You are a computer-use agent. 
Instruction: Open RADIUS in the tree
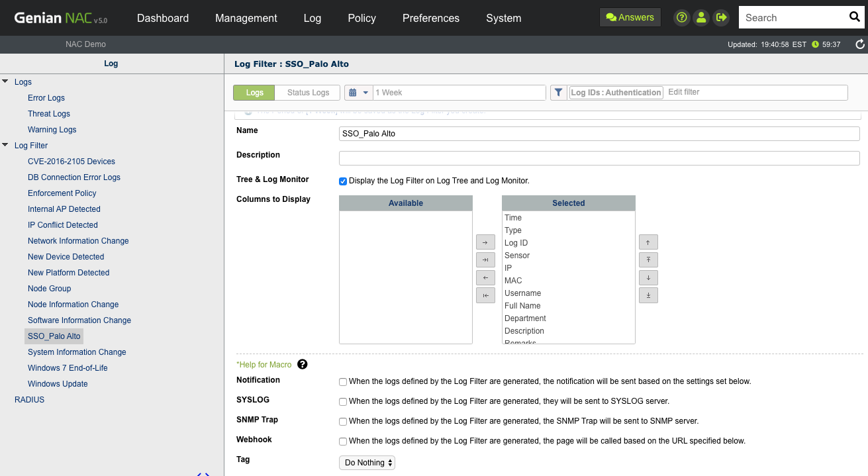(30, 400)
